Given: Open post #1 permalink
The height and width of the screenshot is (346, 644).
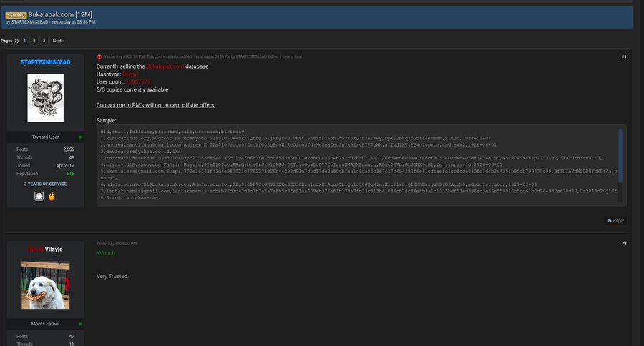Looking at the screenshot, I should pos(624,56).
